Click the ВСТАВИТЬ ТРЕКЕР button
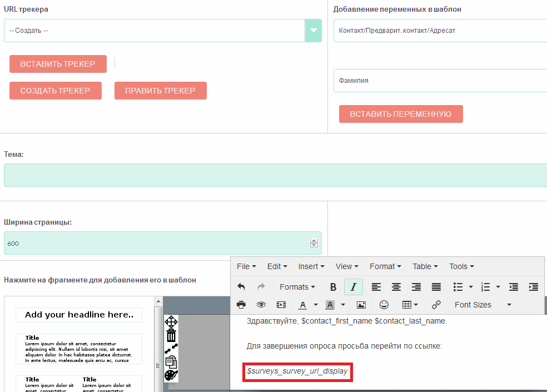 pos(58,64)
